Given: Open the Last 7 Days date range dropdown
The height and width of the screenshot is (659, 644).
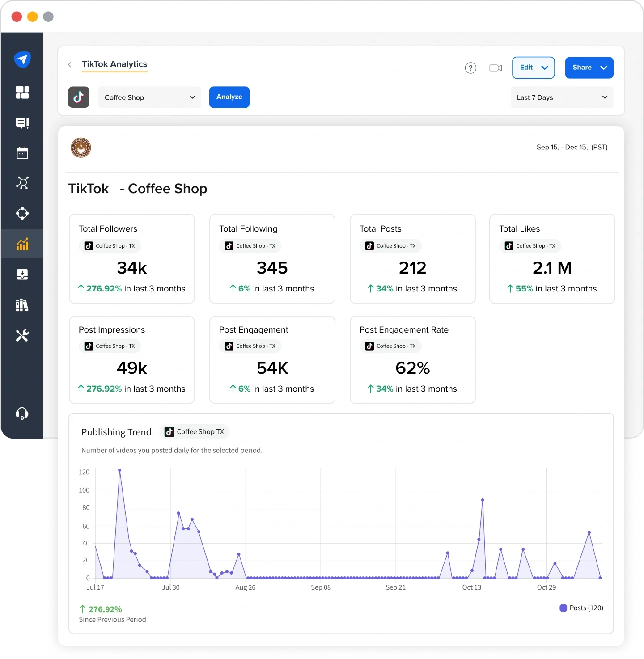Looking at the screenshot, I should pyautogui.click(x=562, y=97).
